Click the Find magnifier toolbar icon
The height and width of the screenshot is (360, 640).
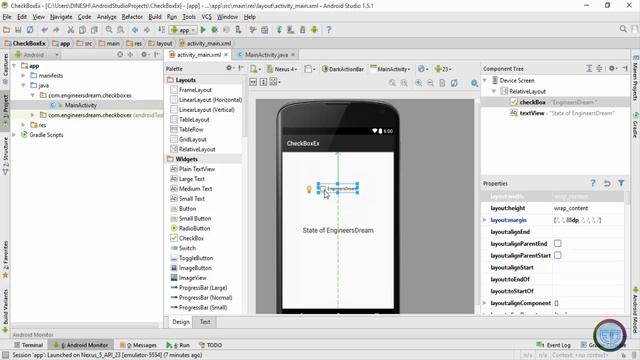109,30
